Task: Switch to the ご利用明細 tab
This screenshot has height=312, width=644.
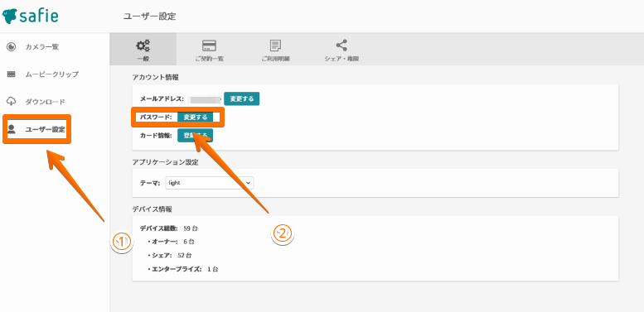Action: click(276, 49)
